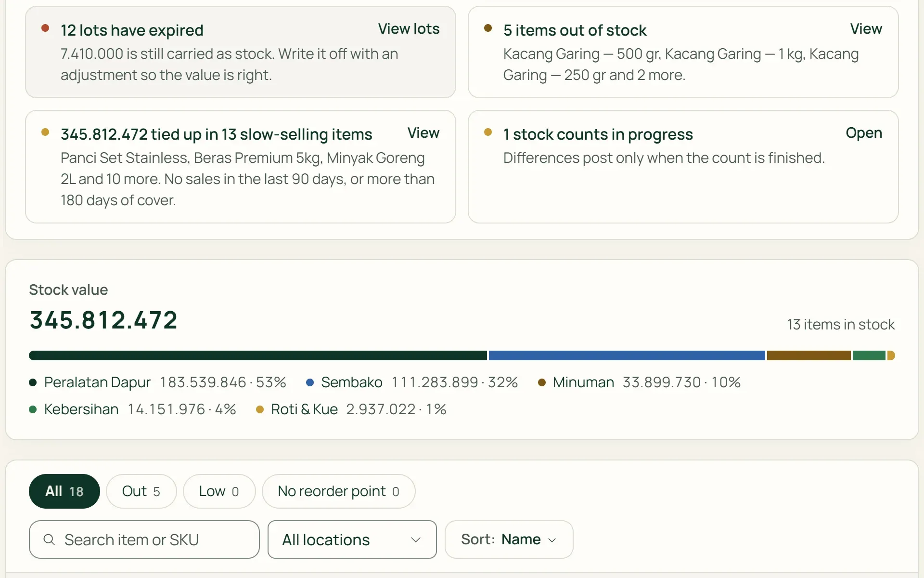Focus the Search item or SKU field

click(x=144, y=539)
